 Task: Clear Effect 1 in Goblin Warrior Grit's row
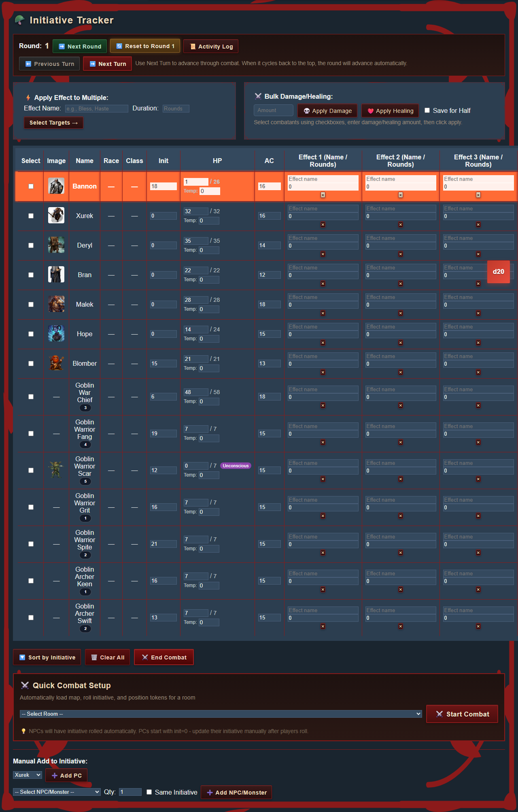click(x=323, y=516)
